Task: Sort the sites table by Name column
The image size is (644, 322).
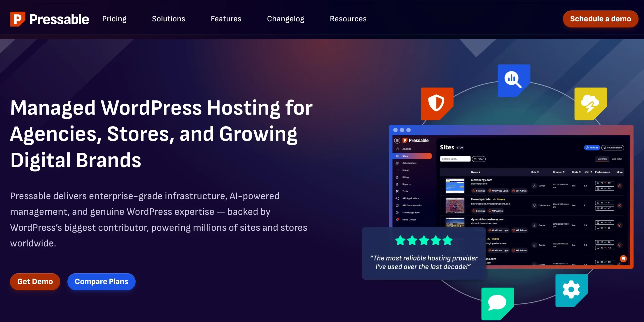Action: (x=476, y=172)
